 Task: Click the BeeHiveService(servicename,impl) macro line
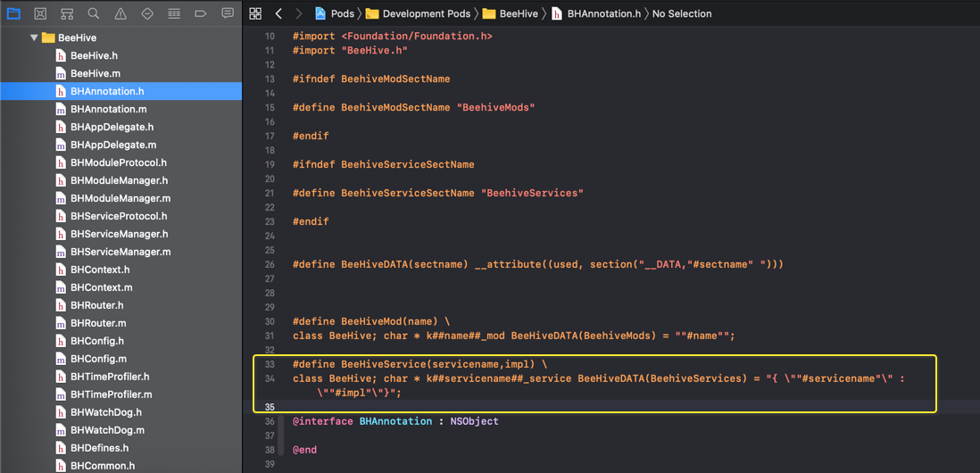coord(420,364)
